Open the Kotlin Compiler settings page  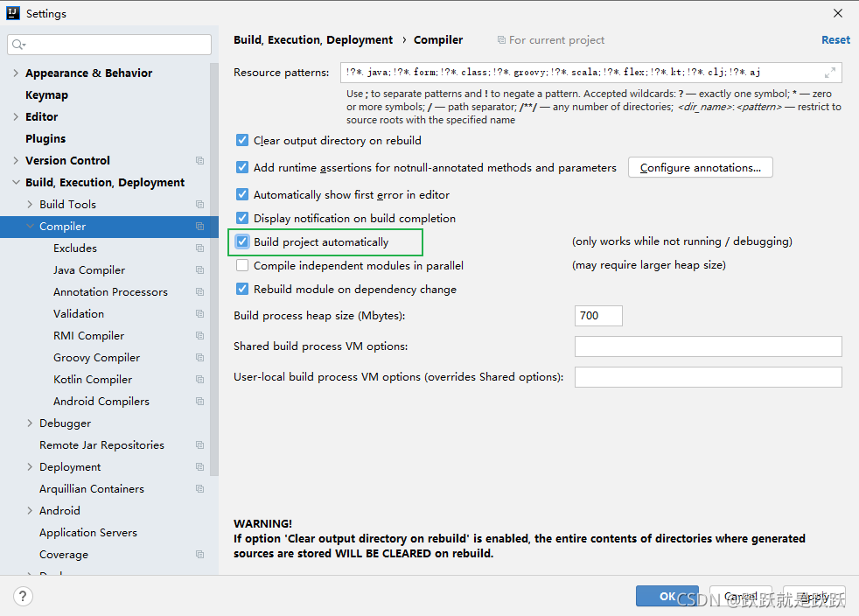tap(93, 379)
